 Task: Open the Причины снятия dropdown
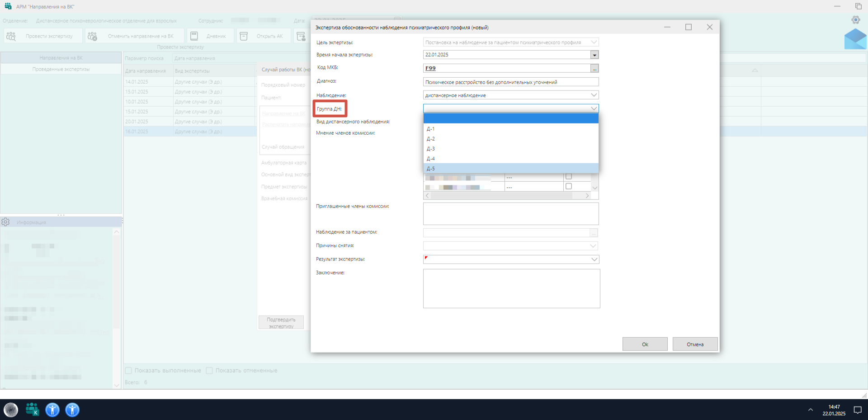point(593,246)
